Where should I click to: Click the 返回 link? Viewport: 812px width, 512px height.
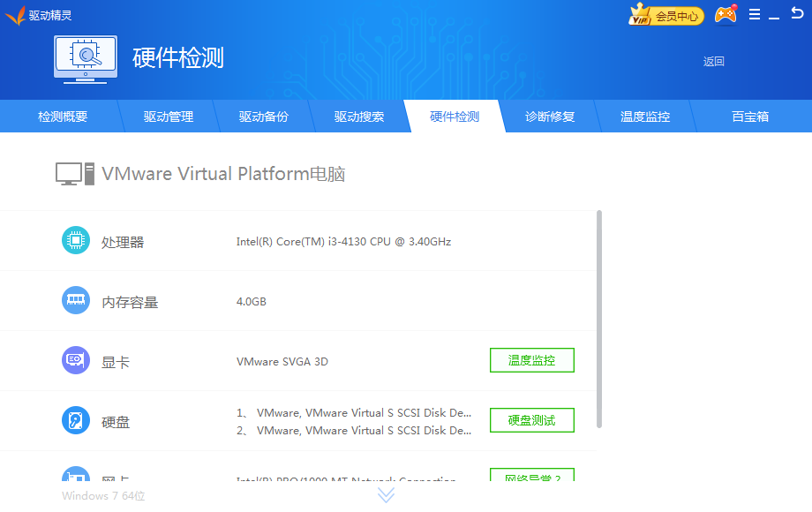click(713, 62)
